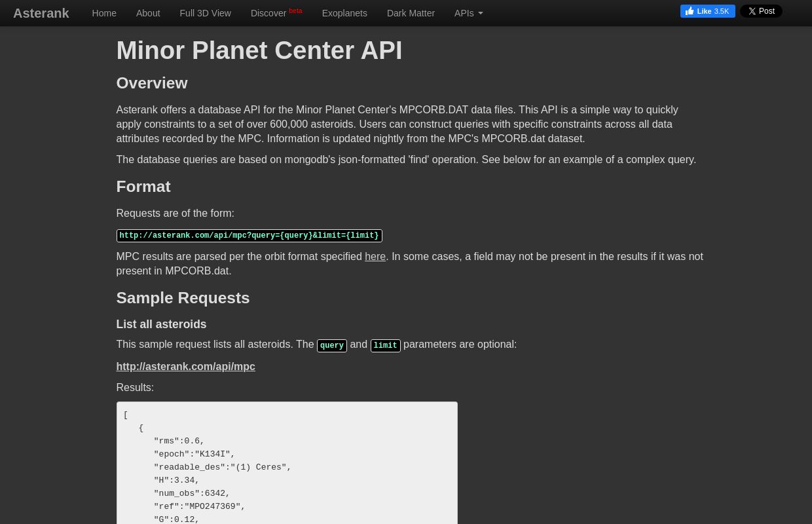
Task: Click the 'Requests are of the form:' text
Action: click(x=175, y=213)
